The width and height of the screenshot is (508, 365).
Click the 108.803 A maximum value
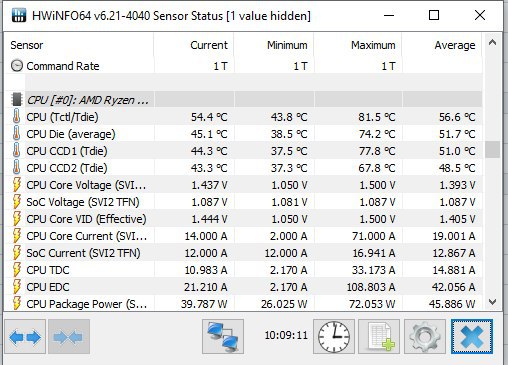point(371,287)
